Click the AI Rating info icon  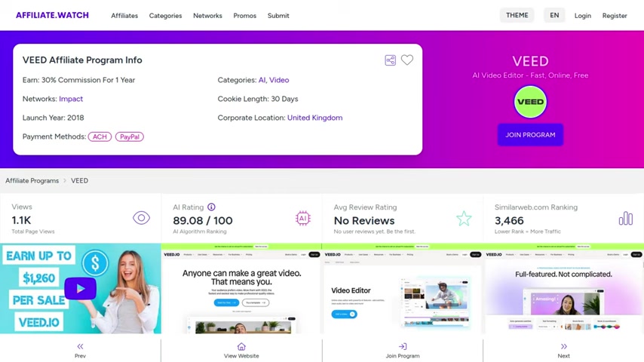point(211,207)
